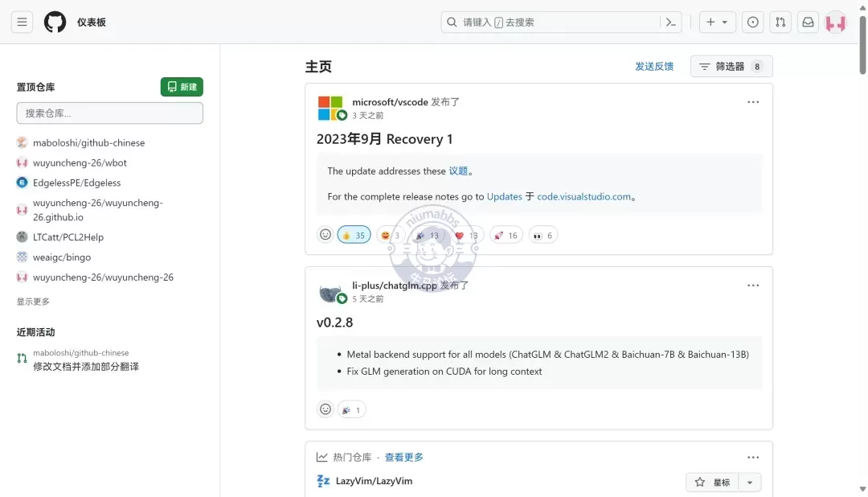The image size is (868, 497).
Task: Open the 筛选器 filter dropdown
Action: (731, 67)
